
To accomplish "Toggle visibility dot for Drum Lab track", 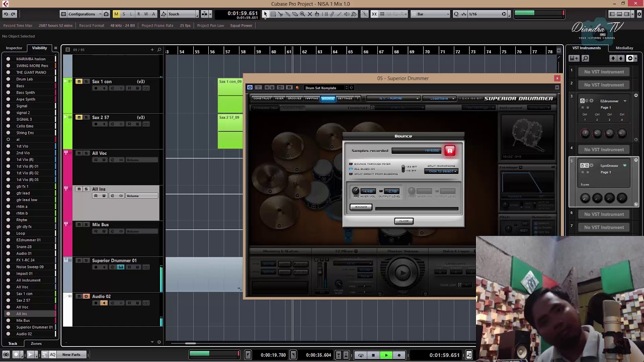I will coord(8,79).
